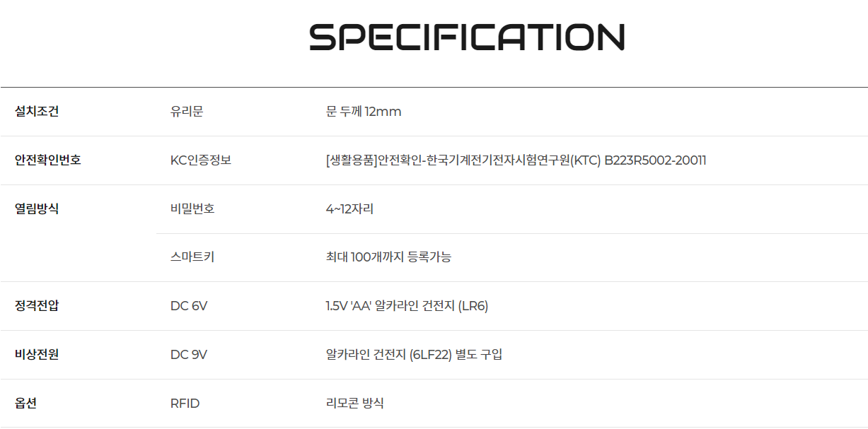Click the 4~12자리 value

[350, 209]
